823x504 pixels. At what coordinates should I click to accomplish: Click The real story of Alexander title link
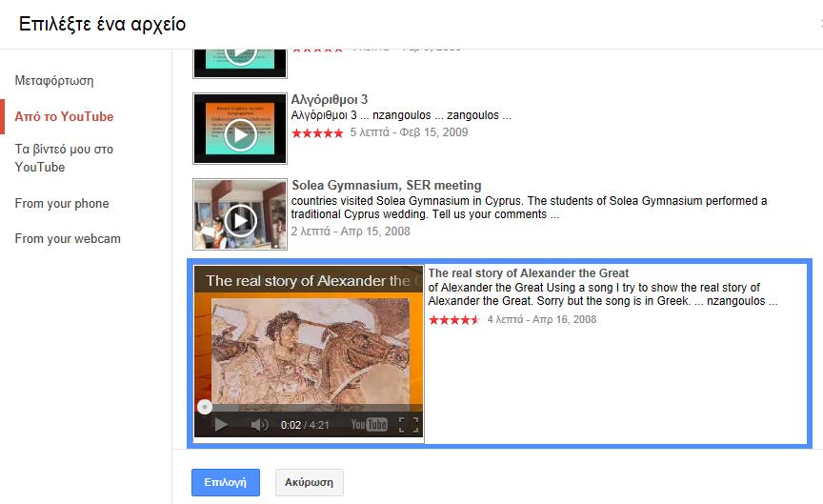coord(528,273)
